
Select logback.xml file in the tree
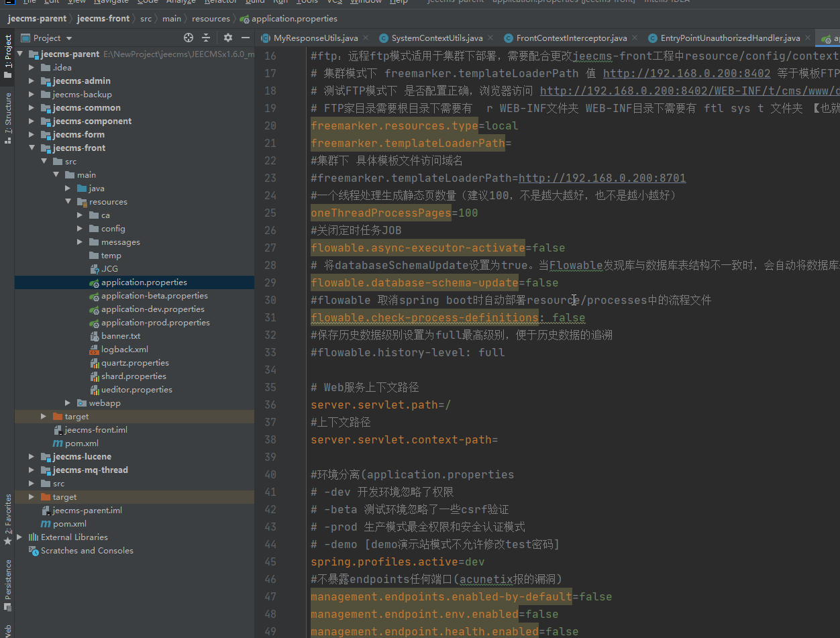point(124,350)
